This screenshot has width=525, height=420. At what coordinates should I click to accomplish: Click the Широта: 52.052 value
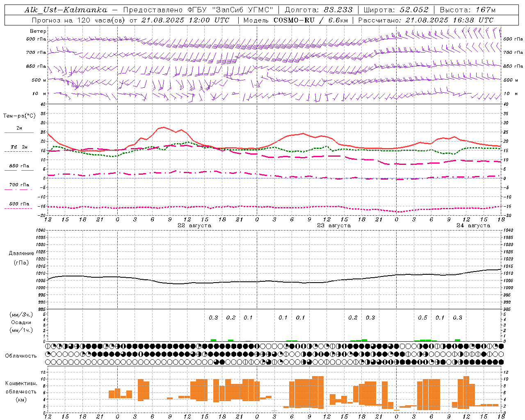pyautogui.click(x=396, y=10)
